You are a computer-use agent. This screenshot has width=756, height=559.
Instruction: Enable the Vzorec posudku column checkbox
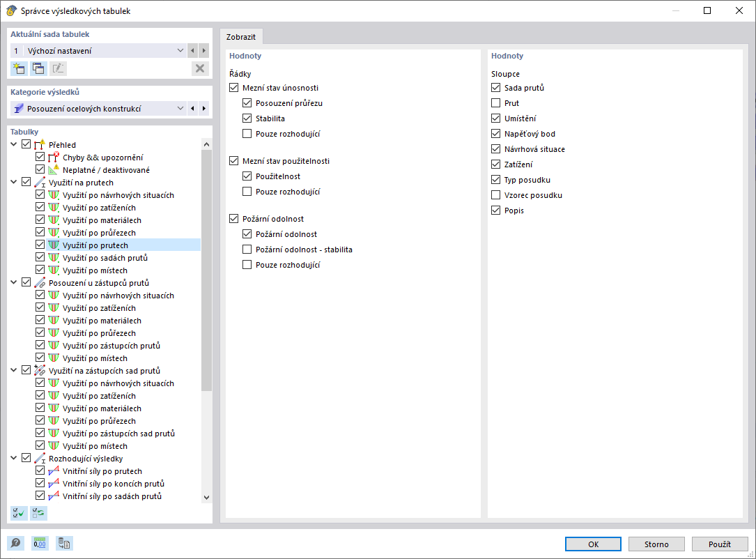point(495,195)
